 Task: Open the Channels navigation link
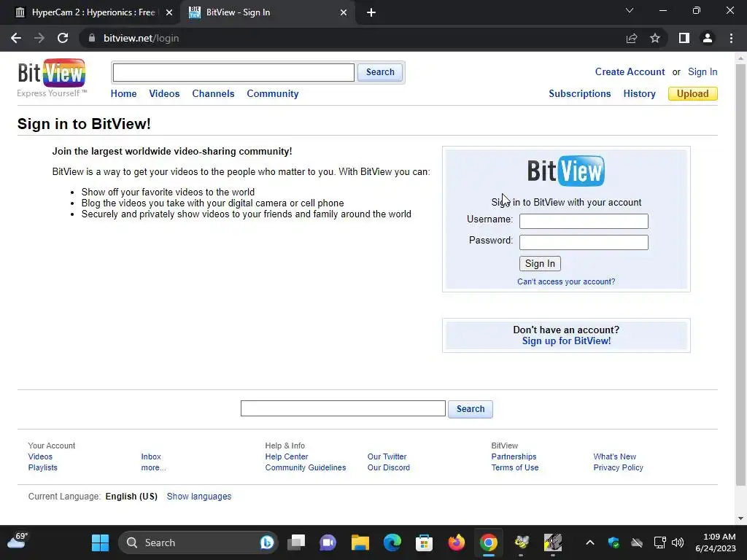point(213,94)
